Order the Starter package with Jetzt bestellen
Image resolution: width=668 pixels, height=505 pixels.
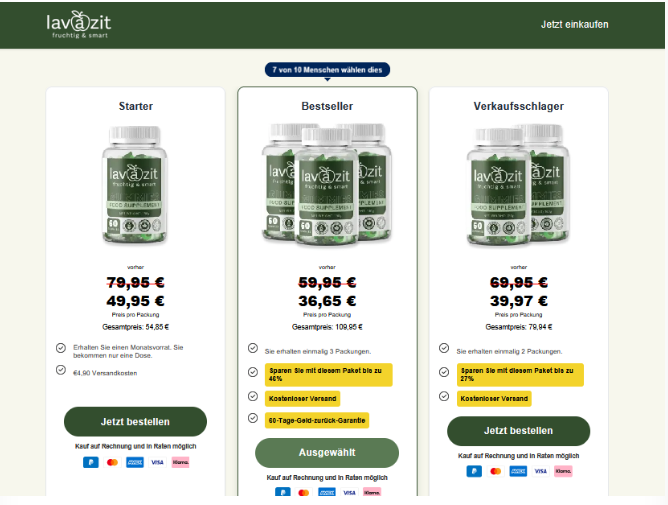click(x=135, y=421)
